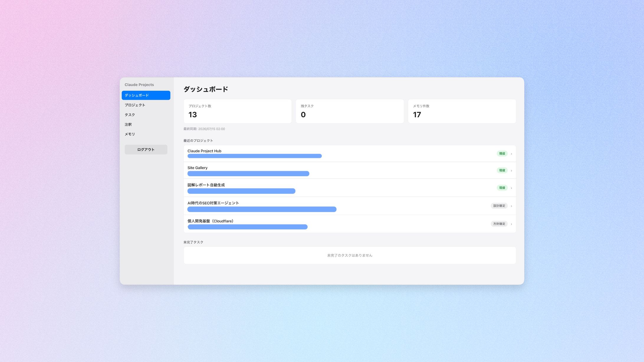
Task: Open the Site Gallery project title
Action: 197,168
